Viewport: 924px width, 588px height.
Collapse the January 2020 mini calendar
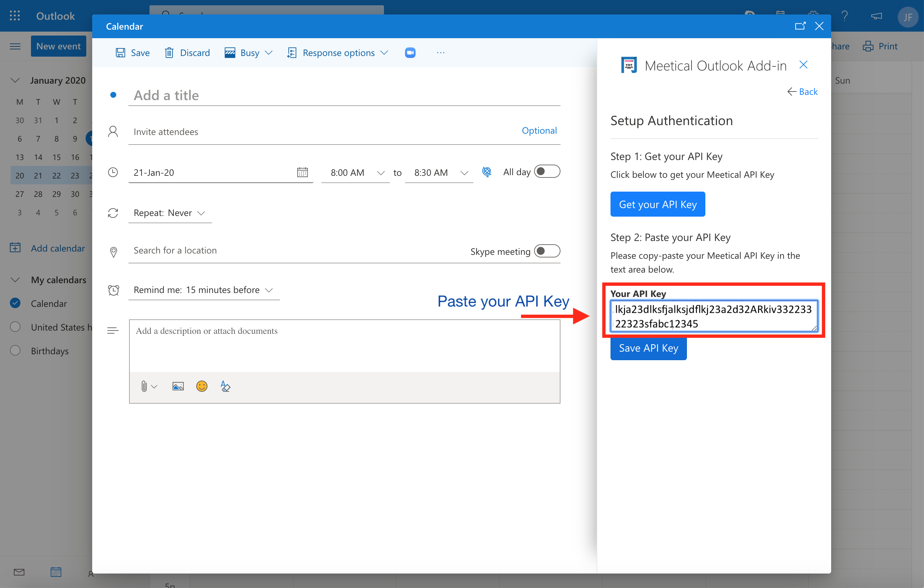[15, 80]
